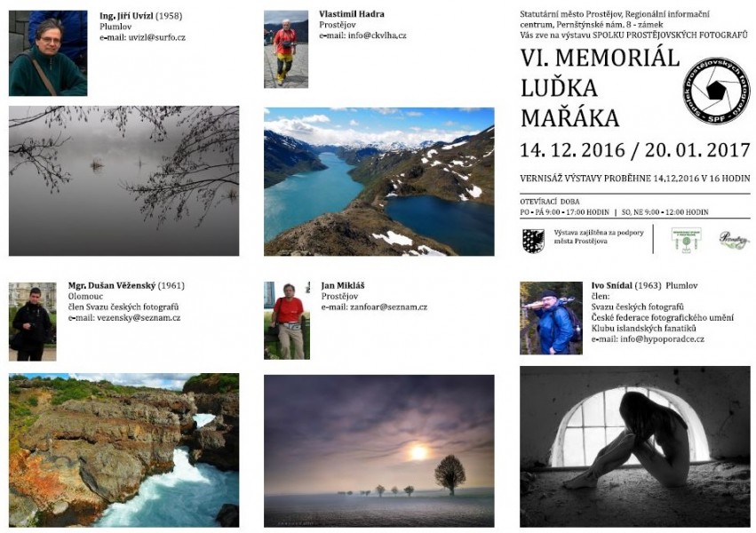
Task: Click email info@hypoporadce.cz
Action: 662,339
